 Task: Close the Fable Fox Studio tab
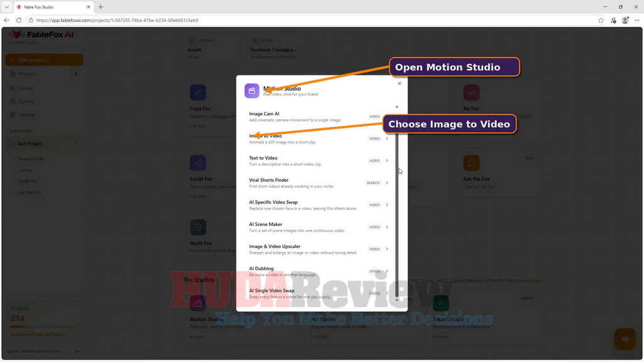(x=88, y=7)
